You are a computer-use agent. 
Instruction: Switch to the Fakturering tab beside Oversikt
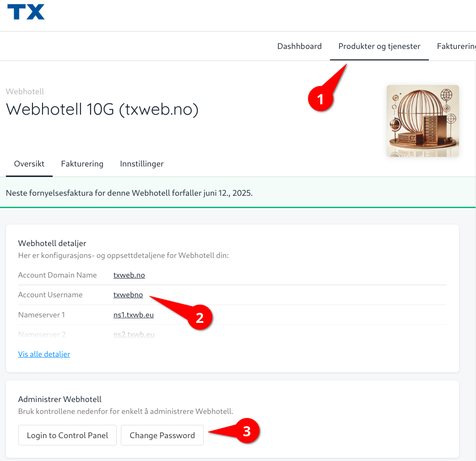pyautogui.click(x=82, y=164)
